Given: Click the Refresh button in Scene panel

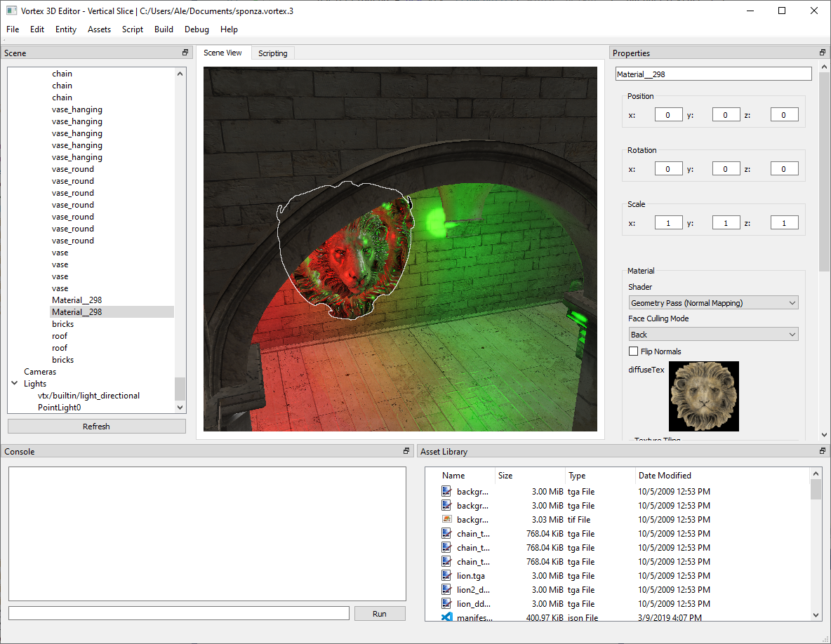Looking at the screenshot, I should [96, 427].
